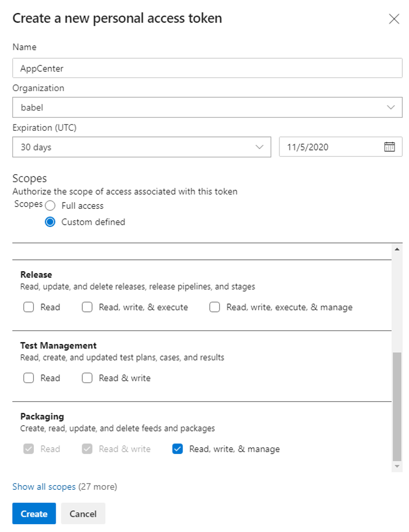Check Release Read, write, execute, & manage
This screenshot has height=532, width=409.
[215, 307]
